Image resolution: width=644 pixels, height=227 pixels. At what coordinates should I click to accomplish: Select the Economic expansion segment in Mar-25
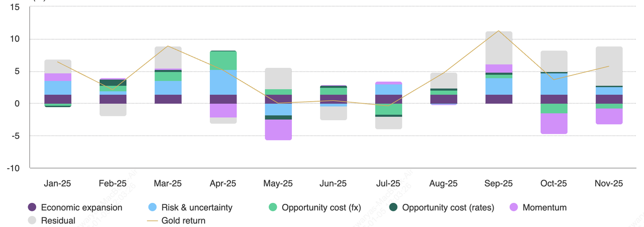[168, 99]
